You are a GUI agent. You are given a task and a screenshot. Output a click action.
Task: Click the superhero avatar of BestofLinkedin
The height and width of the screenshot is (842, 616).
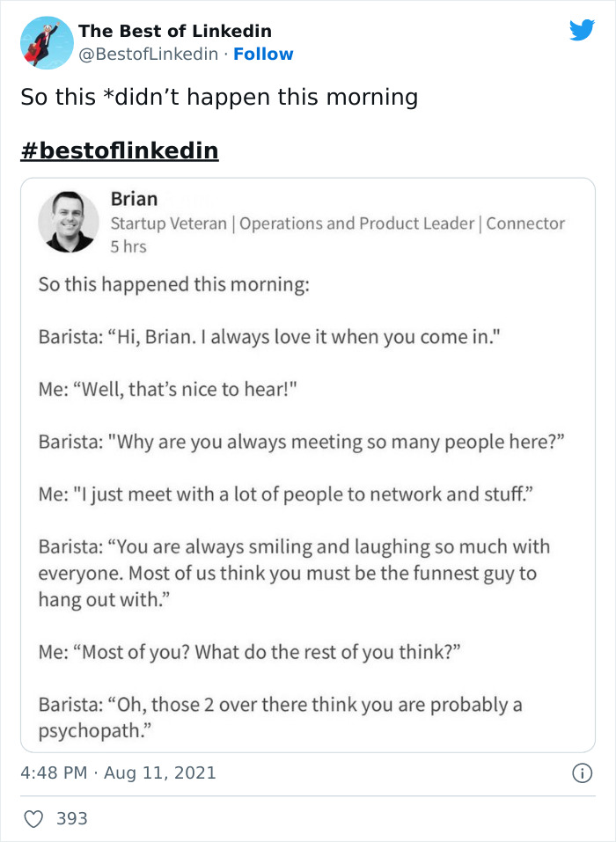[x=46, y=42]
